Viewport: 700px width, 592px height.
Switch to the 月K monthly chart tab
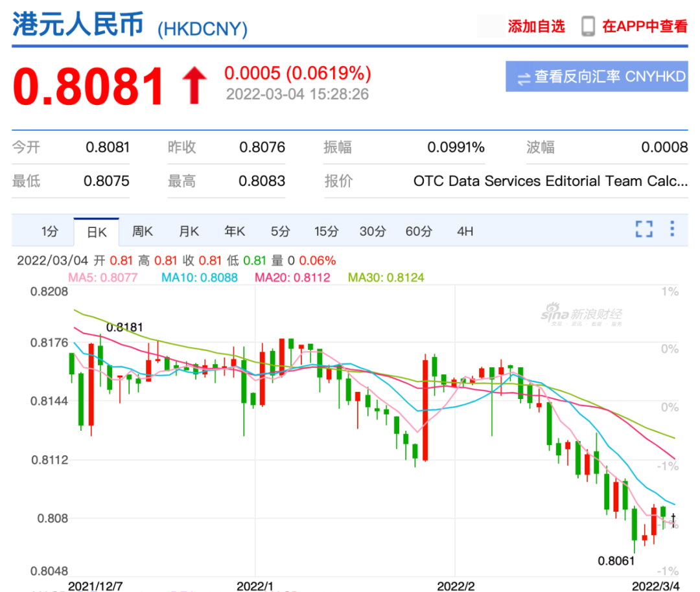point(188,231)
